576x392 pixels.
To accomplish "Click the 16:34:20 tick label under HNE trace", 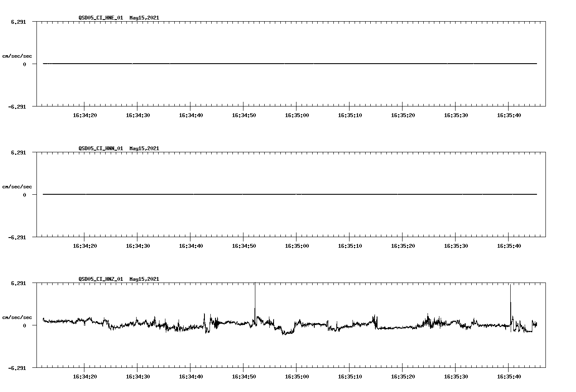I will point(85,115).
